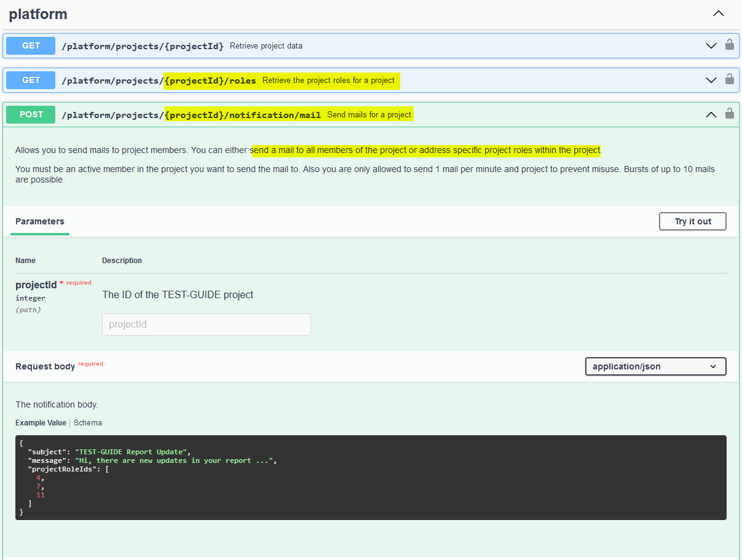Click the GET badge on /platform/projects/{projectId}

[30, 45]
